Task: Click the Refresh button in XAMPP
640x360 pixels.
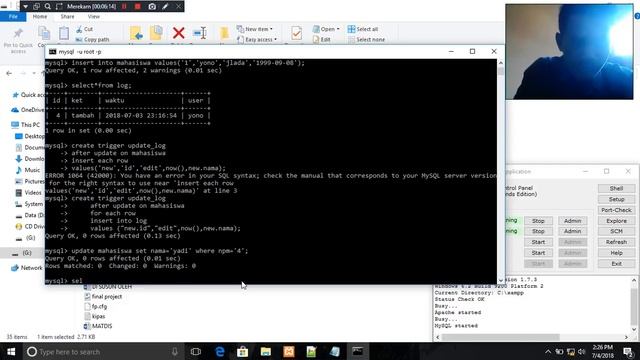Action: [616, 242]
